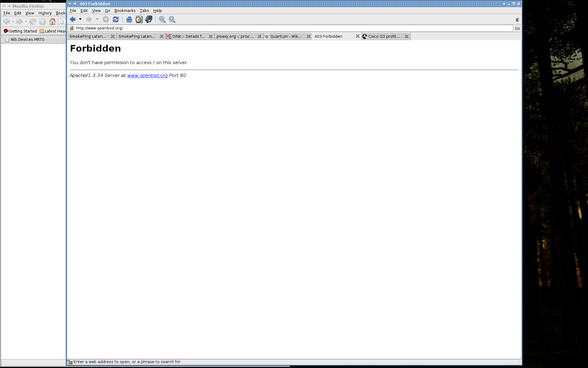Open the History clock icon

139,19
